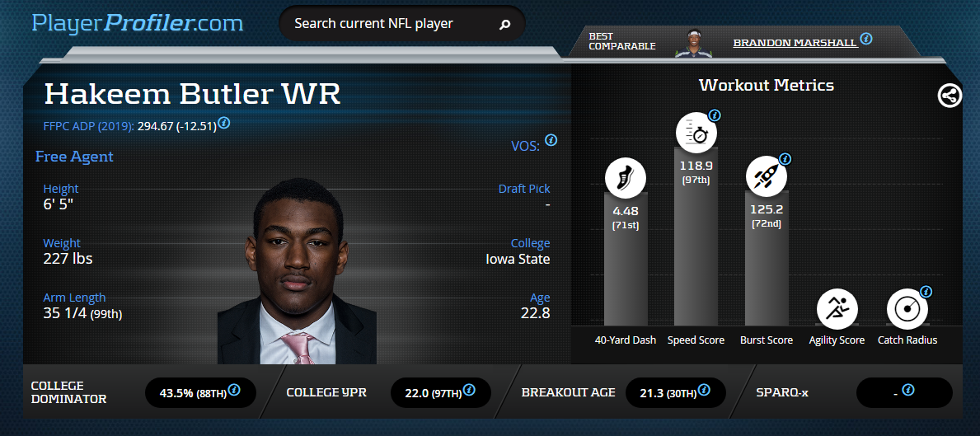Open info icon beside FFPC ADP value
This screenshot has height=436, width=980.
coord(223,123)
